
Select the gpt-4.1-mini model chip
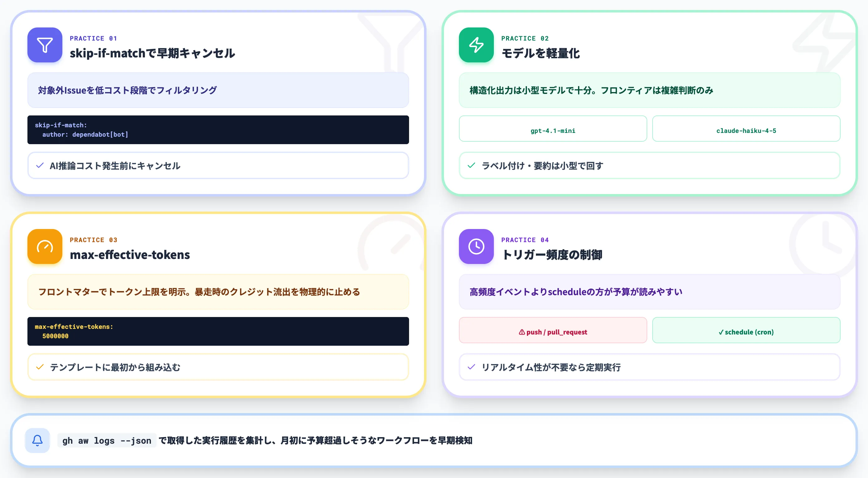click(553, 129)
